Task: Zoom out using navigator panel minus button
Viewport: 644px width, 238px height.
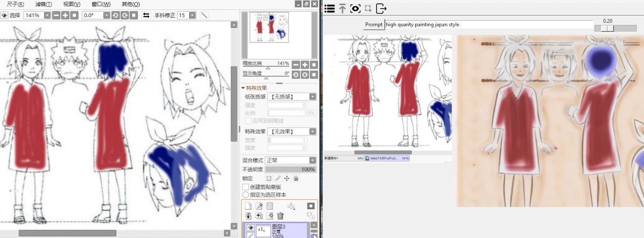Action: point(296,65)
